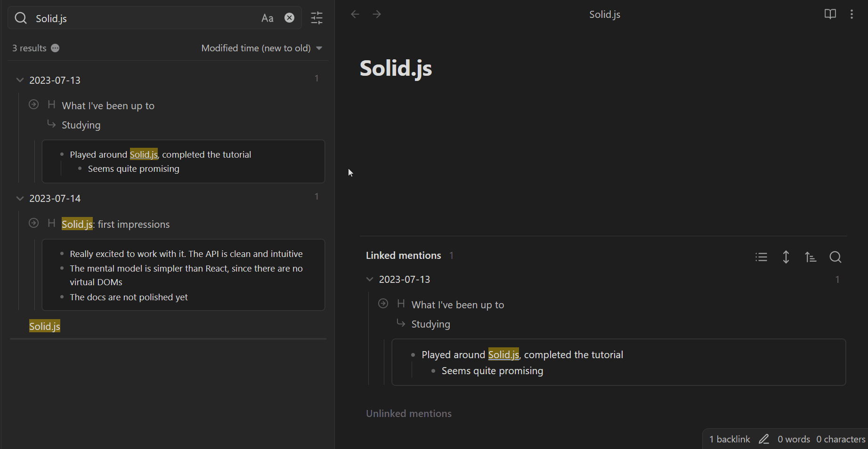Click "Really excited to work with it" bullet
Image resolution: width=868 pixels, height=449 pixels.
pyautogui.click(x=186, y=254)
